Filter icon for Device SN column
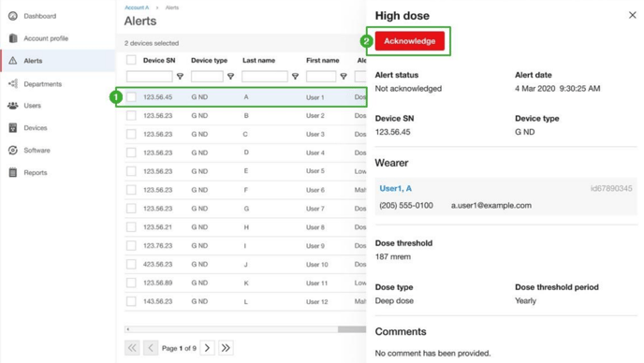Viewport: 644px width, 363px height. coord(180,77)
